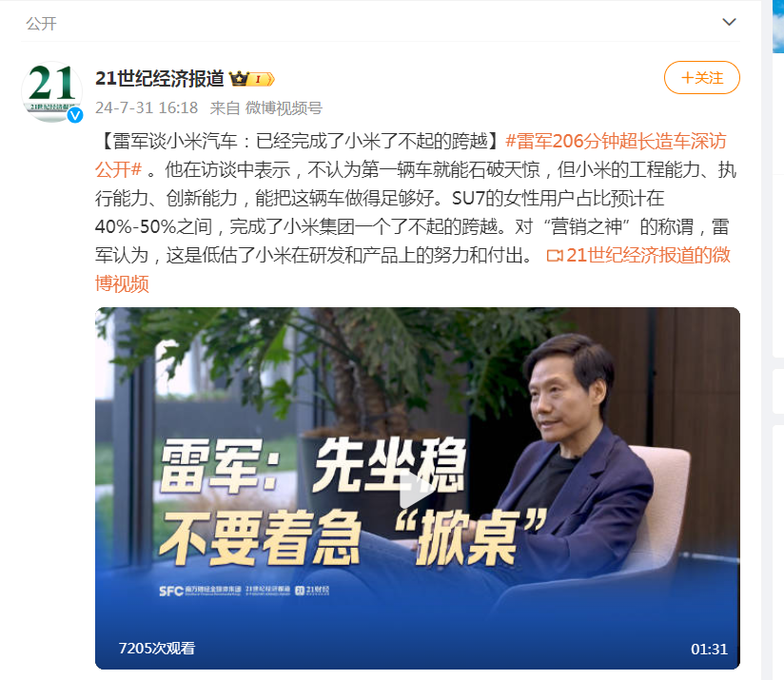Click the video camera icon before the link
This screenshot has width=784, height=680.
555,256
